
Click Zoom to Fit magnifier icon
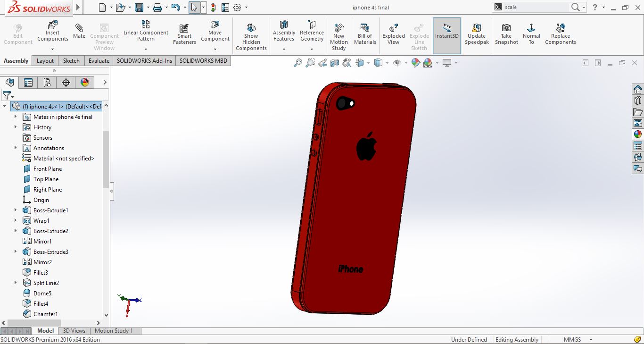pyautogui.click(x=298, y=63)
